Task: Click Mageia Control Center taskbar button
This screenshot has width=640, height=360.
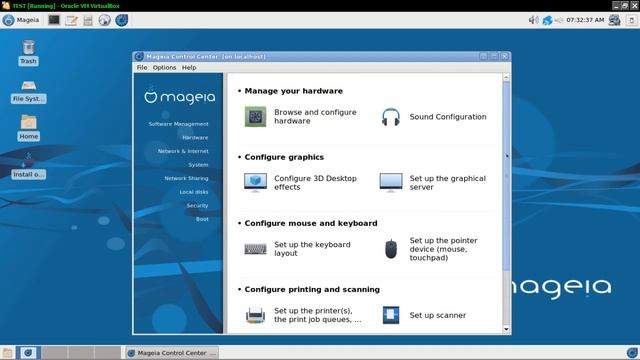Action: 172,353
